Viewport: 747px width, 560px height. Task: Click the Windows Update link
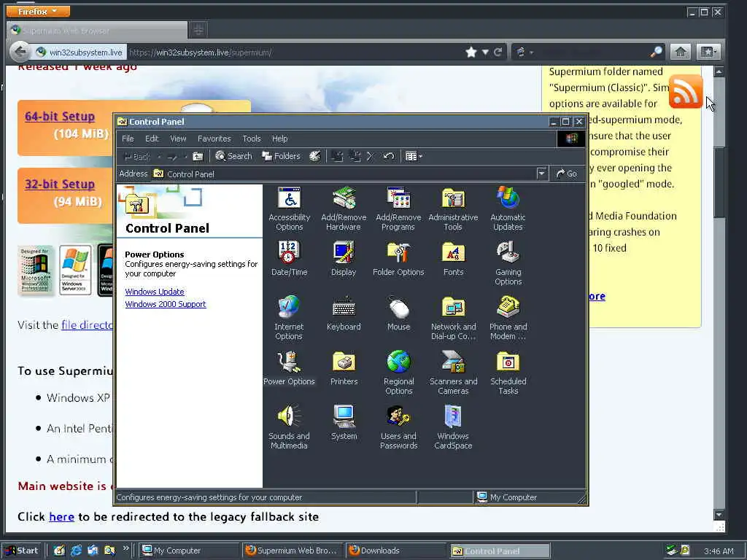[155, 292]
